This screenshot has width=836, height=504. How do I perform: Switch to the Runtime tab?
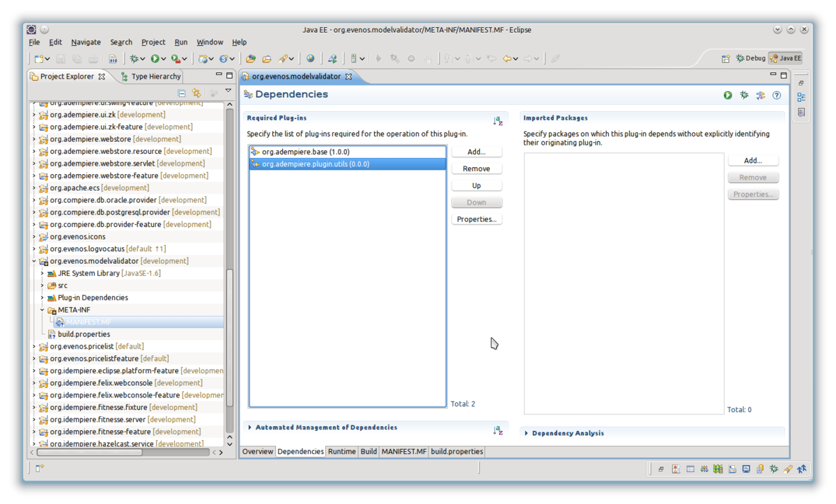pyautogui.click(x=341, y=451)
